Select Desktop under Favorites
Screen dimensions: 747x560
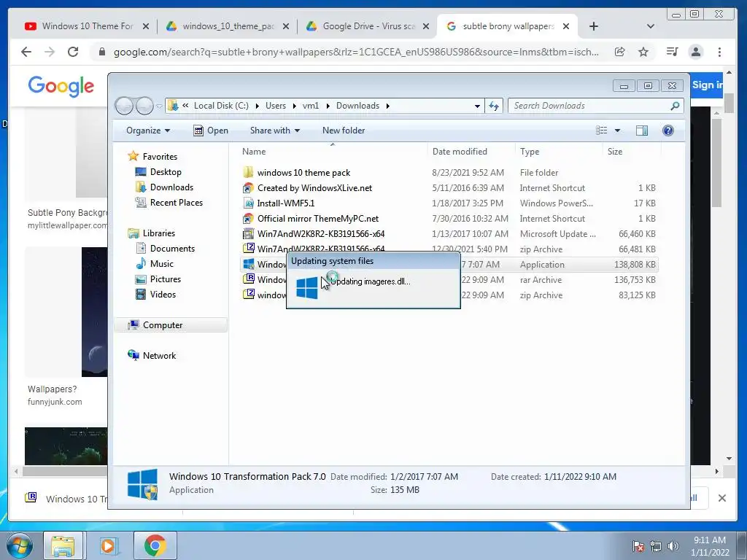click(x=158, y=172)
